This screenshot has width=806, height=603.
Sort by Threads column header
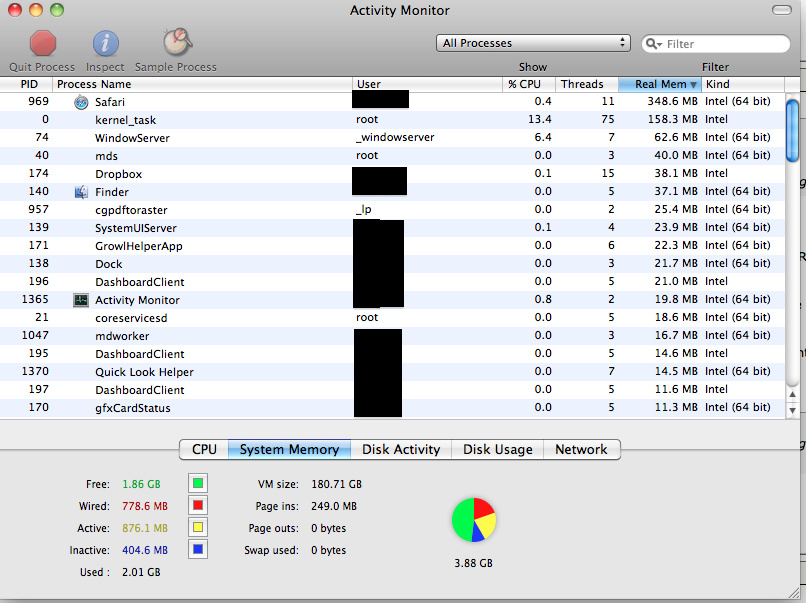point(587,84)
